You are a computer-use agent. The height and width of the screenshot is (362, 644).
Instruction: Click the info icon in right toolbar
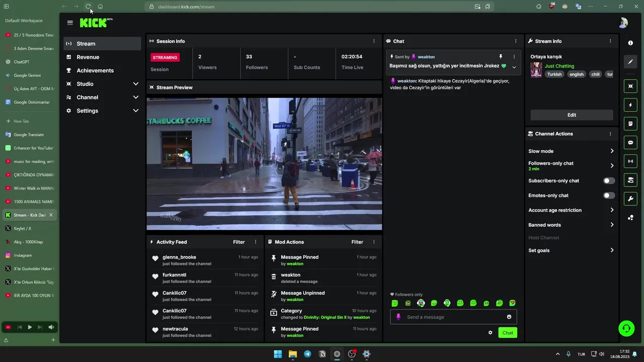coord(630,43)
